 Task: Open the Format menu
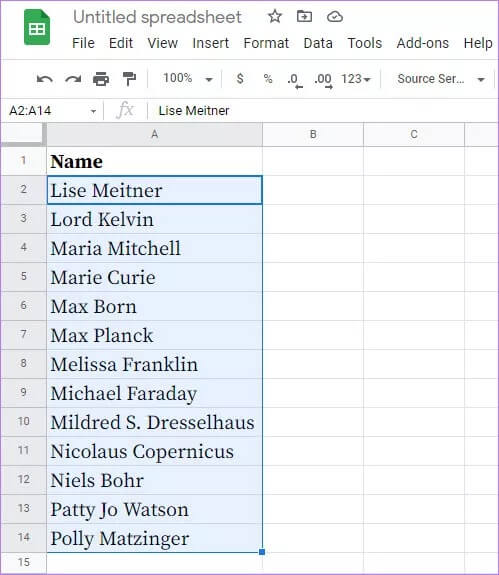pos(266,43)
